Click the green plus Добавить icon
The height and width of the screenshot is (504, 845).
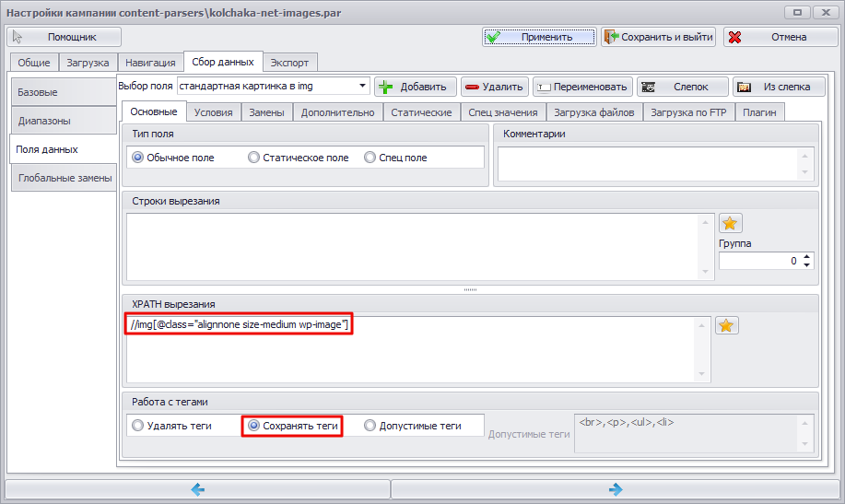tap(385, 87)
